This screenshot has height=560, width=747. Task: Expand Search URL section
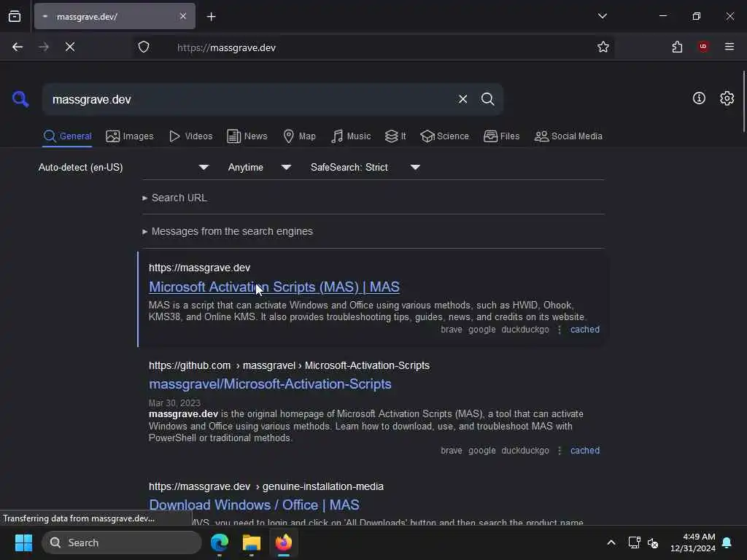coord(174,198)
